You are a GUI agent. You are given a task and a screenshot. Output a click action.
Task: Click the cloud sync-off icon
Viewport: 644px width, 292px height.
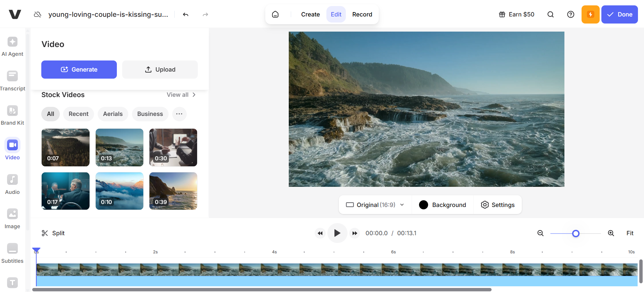[x=38, y=14]
